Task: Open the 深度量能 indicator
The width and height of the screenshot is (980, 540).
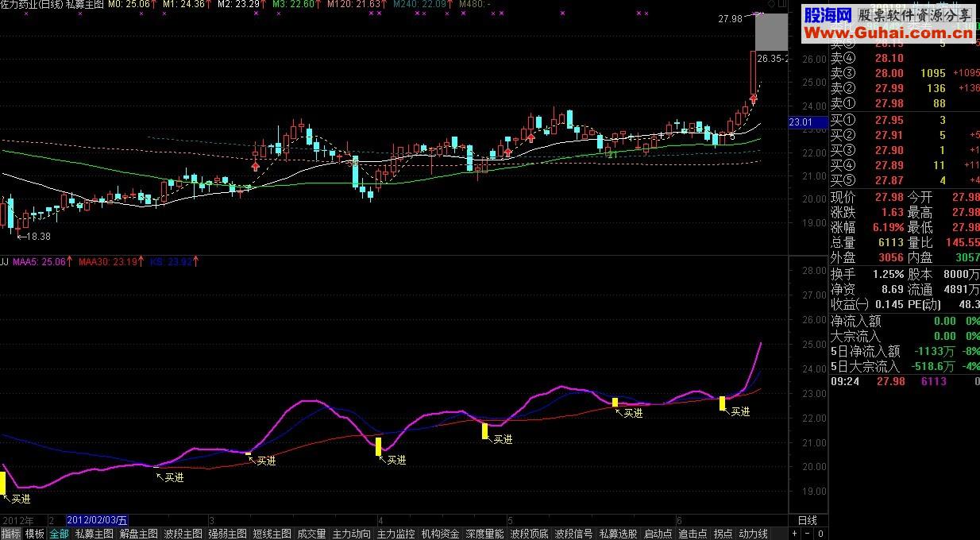Action: pos(484,534)
